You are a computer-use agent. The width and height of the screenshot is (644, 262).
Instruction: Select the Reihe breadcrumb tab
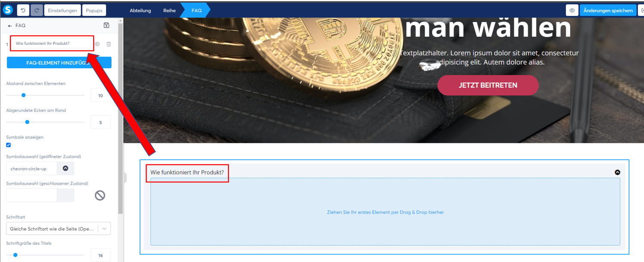169,10
